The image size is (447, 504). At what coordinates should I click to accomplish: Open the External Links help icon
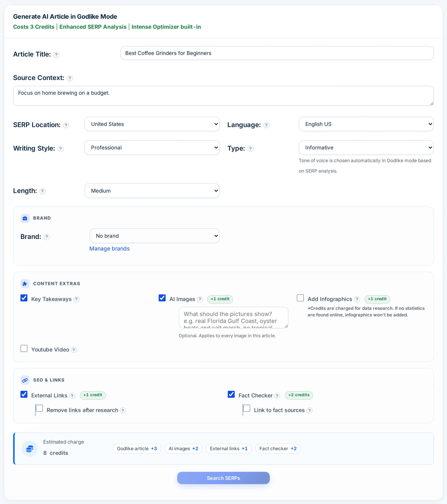coord(72,396)
